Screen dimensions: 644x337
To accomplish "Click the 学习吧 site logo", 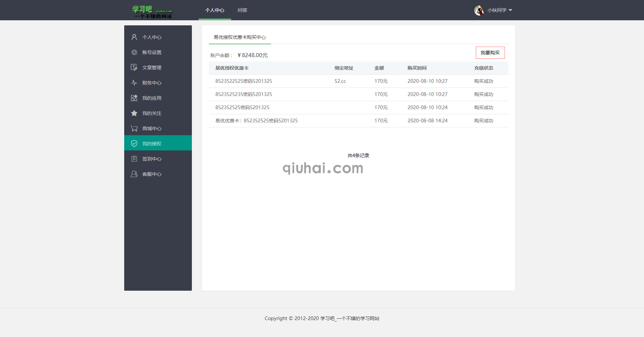I will click(152, 12).
